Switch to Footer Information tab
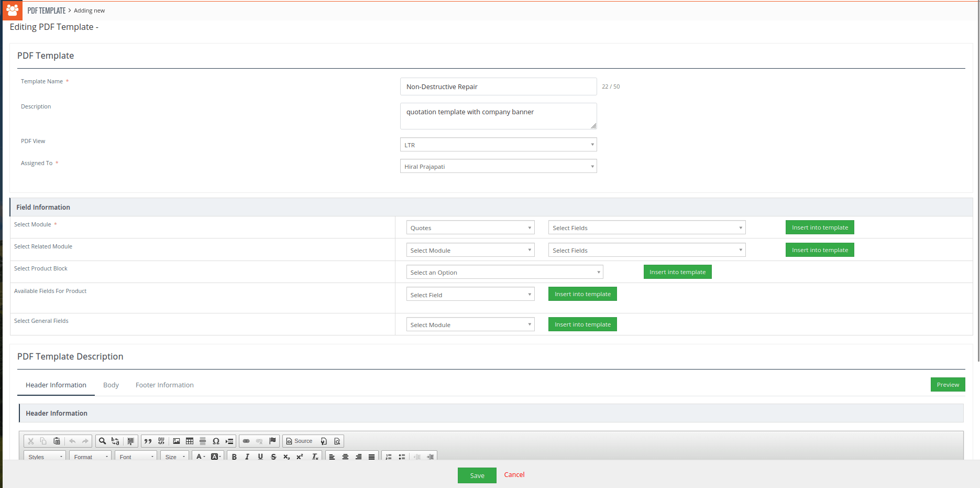This screenshot has height=488, width=980. (x=164, y=385)
